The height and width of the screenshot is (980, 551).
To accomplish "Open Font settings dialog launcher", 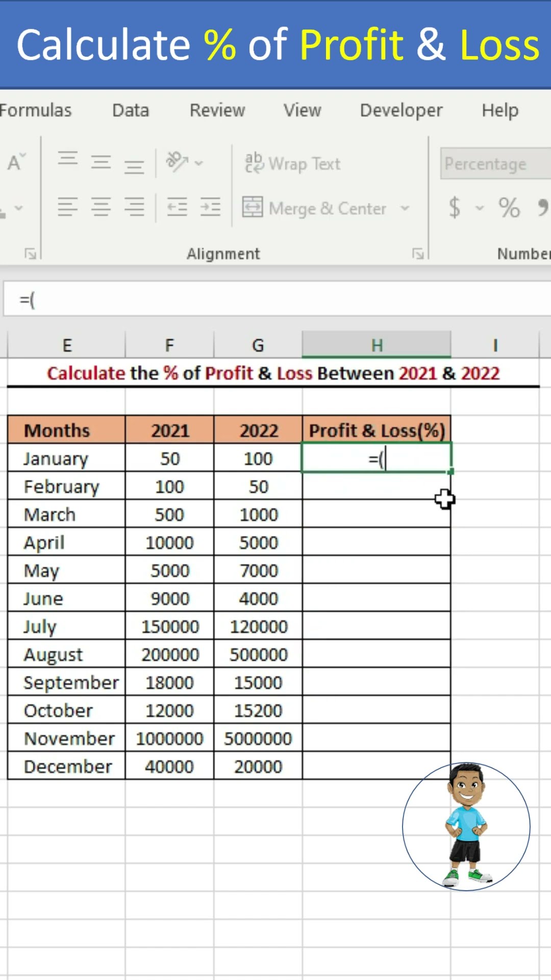I will (30, 254).
